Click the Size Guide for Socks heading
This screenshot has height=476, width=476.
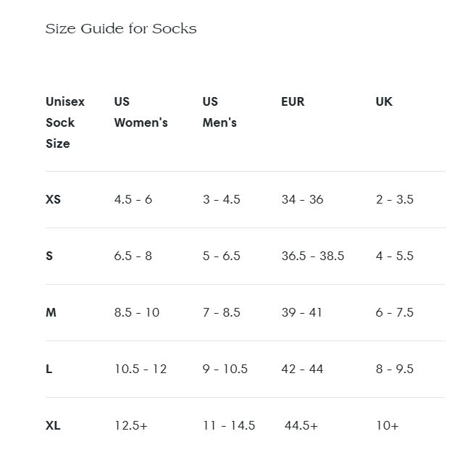[121, 29]
